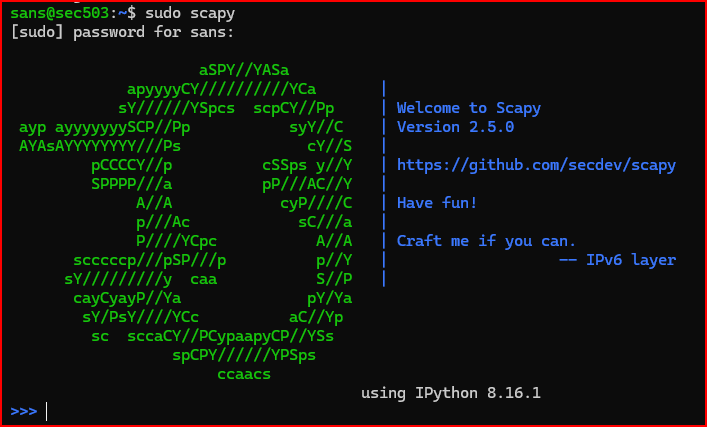Viewport: 707px width, 427px height.
Task: Click 'AYAsAYYYYYYYY///Ps' ASCII art text
Action: click(x=100, y=146)
